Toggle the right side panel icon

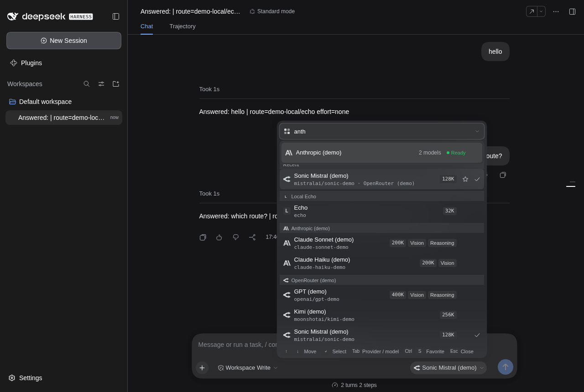[x=572, y=11]
